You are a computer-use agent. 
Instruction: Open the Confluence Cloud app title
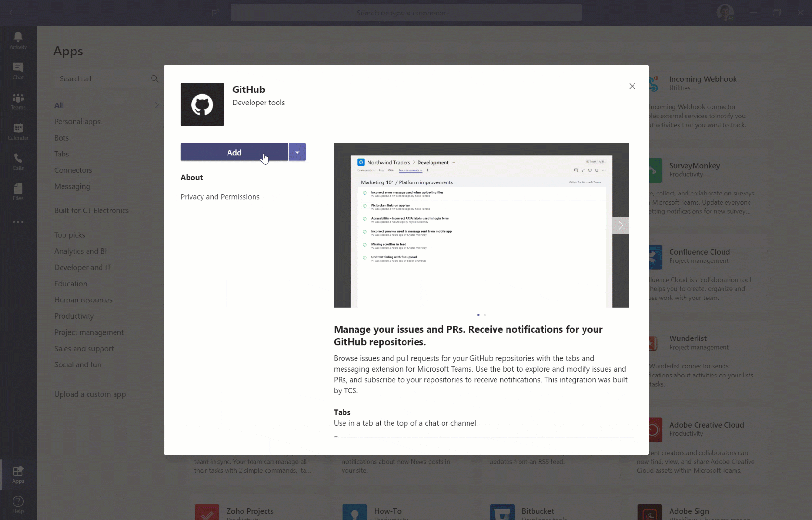pyautogui.click(x=699, y=252)
